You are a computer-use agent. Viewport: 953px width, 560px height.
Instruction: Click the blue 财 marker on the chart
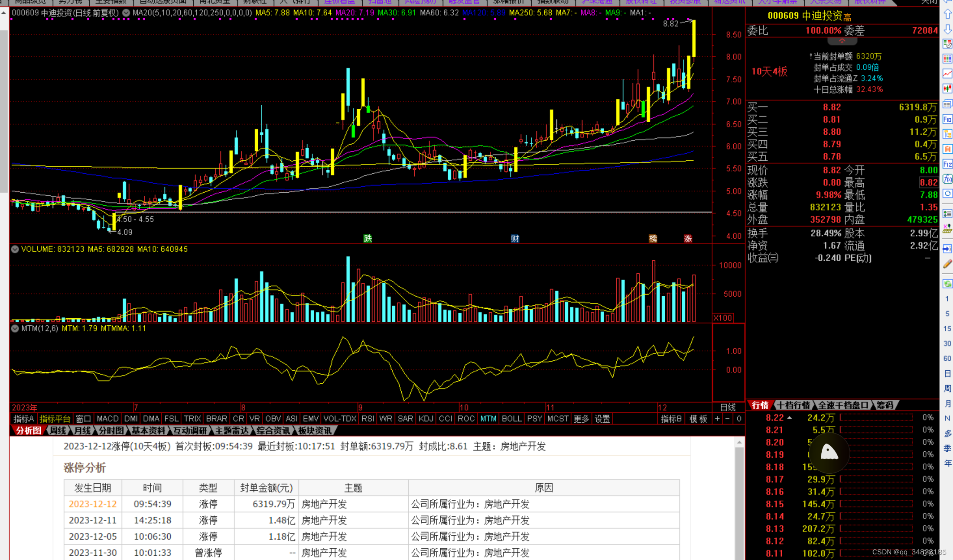coord(515,238)
